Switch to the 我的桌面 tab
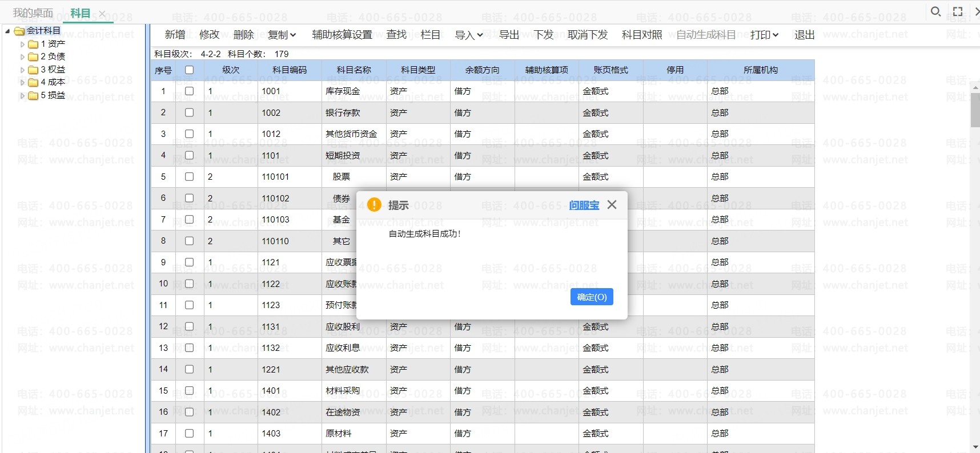The height and width of the screenshot is (453, 980). click(x=33, y=13)
